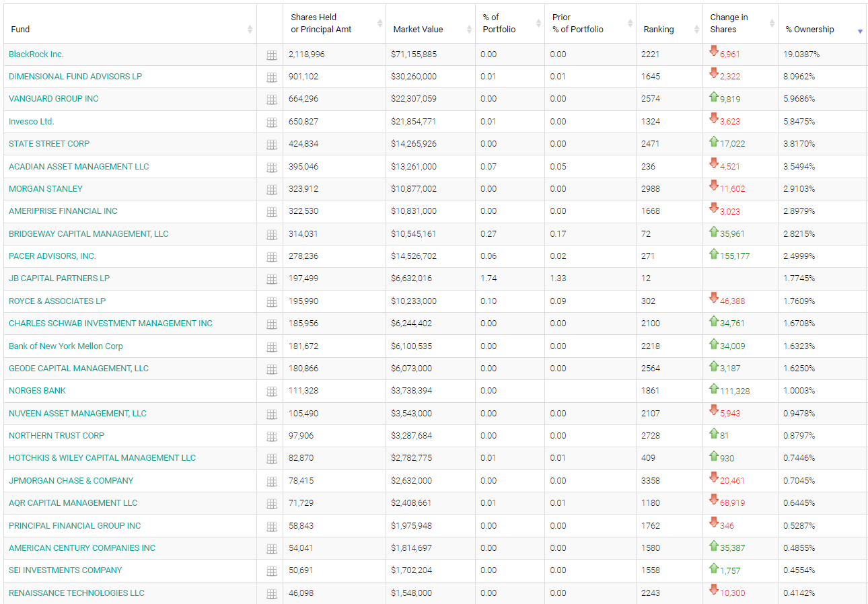The width and height of the screenshot is (868, 604).
Task: Sort by Prior % of Portfolio column
Action: click(x=590, y=24)
